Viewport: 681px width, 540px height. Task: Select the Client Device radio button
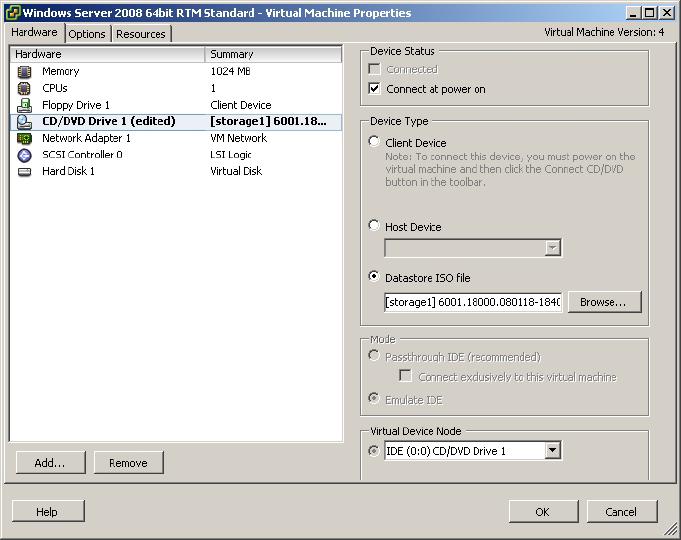(x=374, y=142)
